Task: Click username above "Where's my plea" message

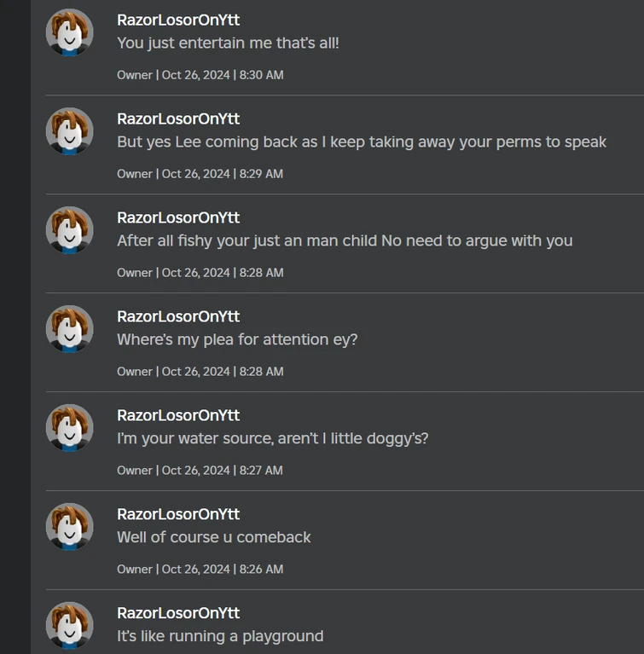Action: tap(178, 316)
